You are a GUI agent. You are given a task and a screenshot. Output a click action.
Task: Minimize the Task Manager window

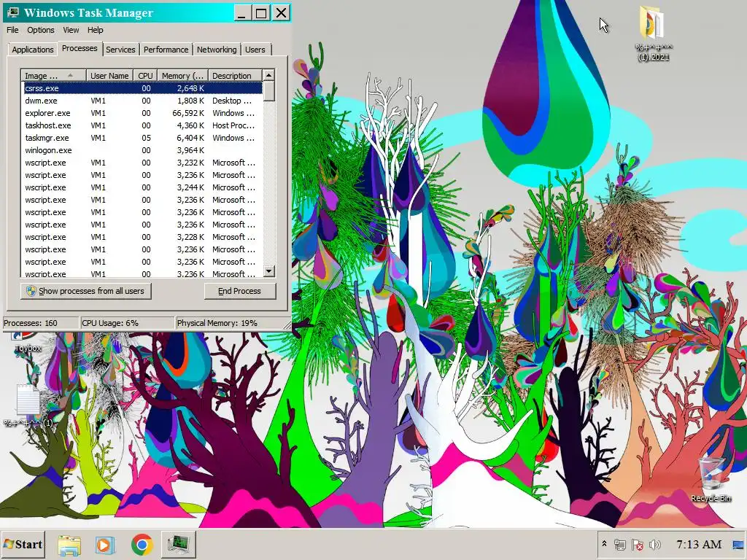point(242,13)
